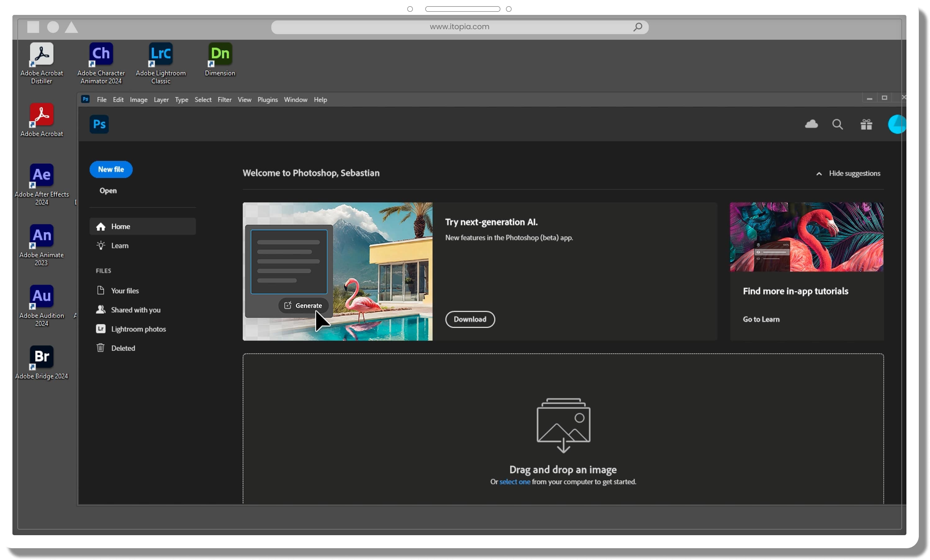Click the Generate button in promo image
Viewport: 930px width, 560px height.
point(303,306)
